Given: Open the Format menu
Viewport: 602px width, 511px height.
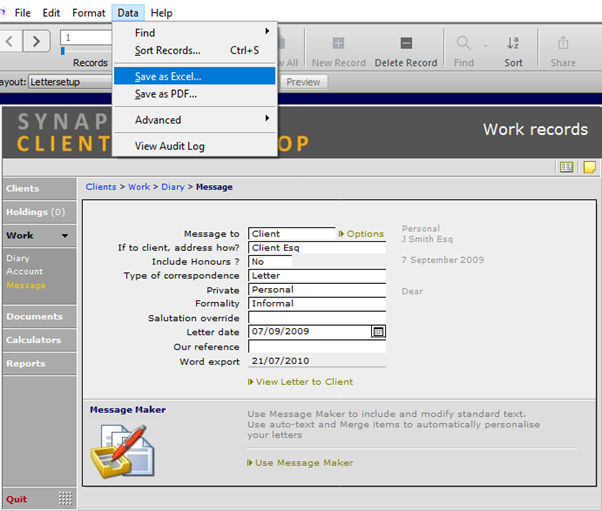Looking at the screenshot, I should tap(88, 13).
